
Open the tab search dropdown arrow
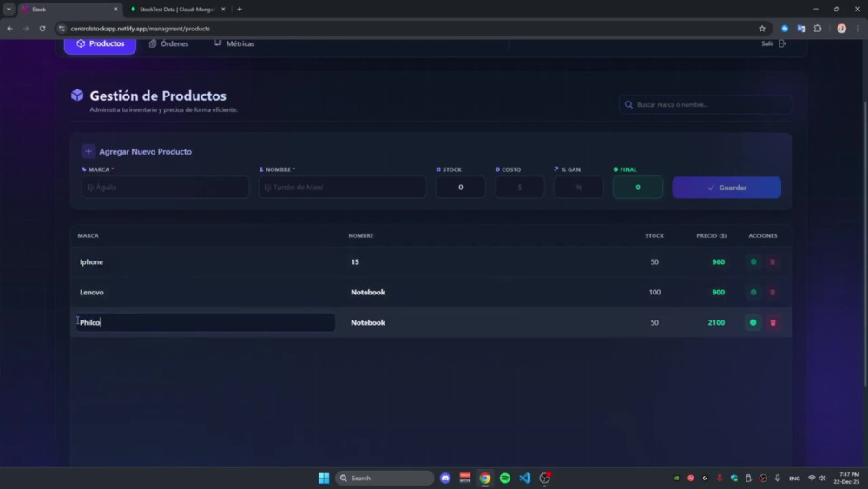pyautogui.click(x=9, y=10)
